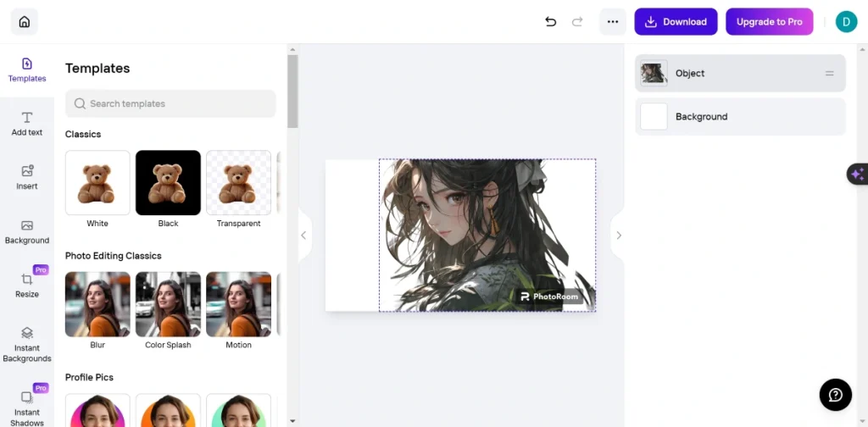868x427 pixels.
Task: Open Instant Backgrounds in the sidebar
Action: click(x=27, y=344)
